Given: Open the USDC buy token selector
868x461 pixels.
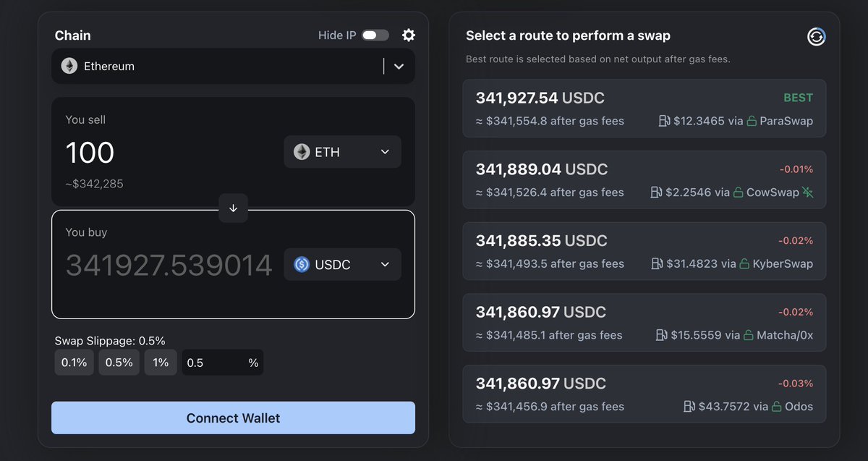Looking at the screenshot, I should (x=342, y=264).
